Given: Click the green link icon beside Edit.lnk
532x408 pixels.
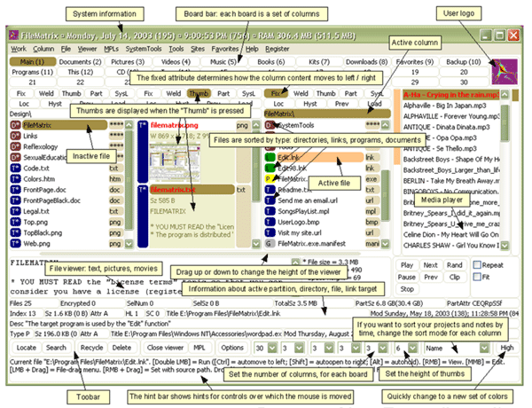Looking at the screenshot, I should click(x=270, y=158).
